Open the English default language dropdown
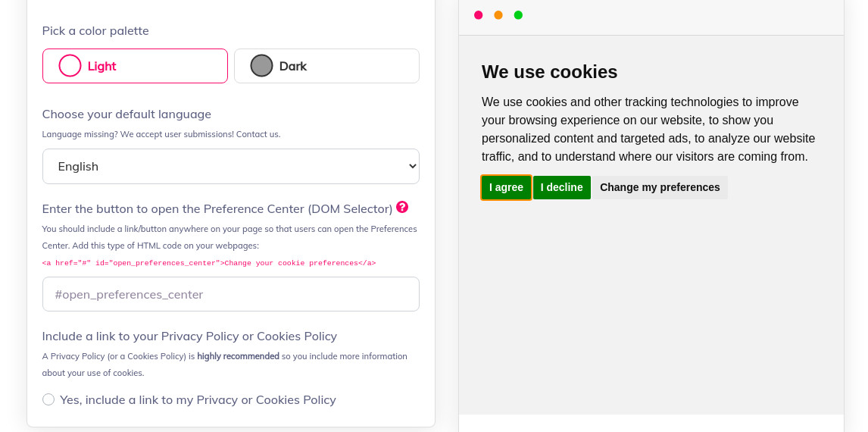Image resolution: width=868 pixels, height=432 pixels. tap(231, 166)
